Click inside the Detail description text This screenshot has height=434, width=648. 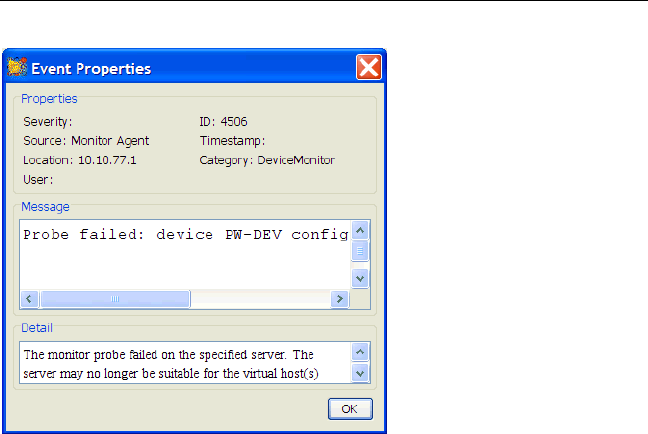click(x=180, y=363)
